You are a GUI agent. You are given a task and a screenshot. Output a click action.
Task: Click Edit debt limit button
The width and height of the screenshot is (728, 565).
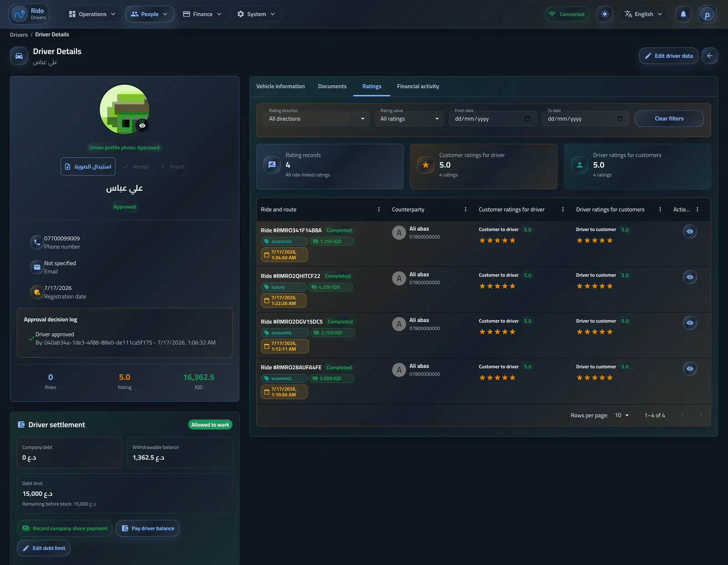click(x=44, y=548)
